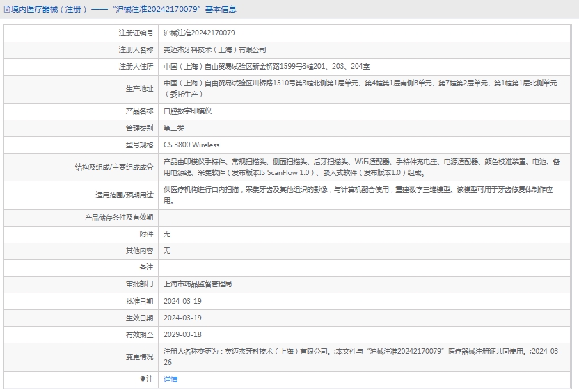Image resolution: width=579 pixels, height=392 pixels.
Task: Click the 适用范围 intended use description
Action: click(x=358, y=195)
